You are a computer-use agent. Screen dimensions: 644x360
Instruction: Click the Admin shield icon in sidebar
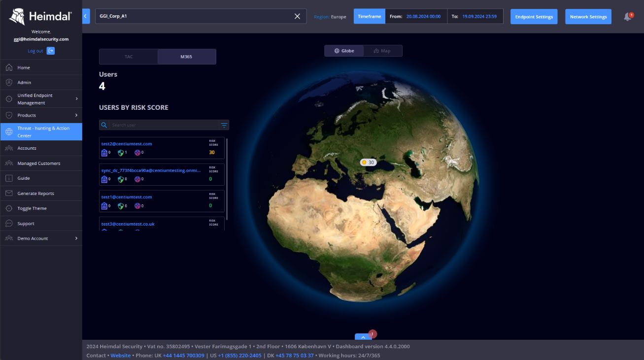click(9, 82)
